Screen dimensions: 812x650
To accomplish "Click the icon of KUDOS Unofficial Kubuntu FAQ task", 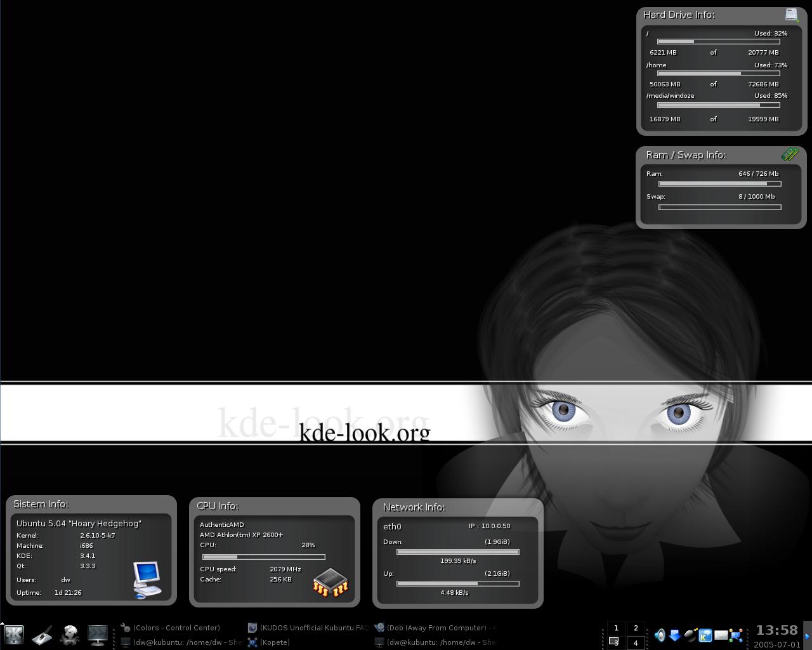I will tap(252, 627).
